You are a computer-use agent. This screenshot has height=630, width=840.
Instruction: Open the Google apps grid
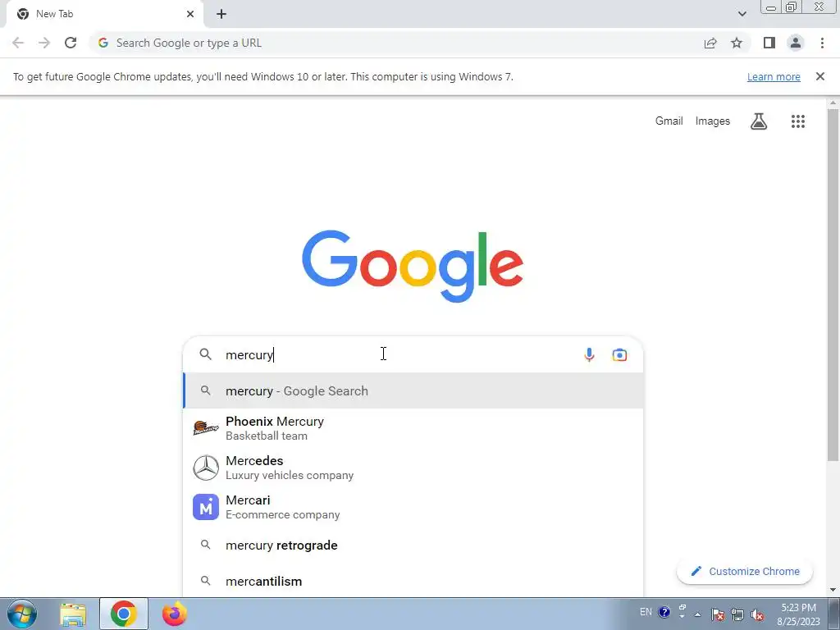pos(798,121)
